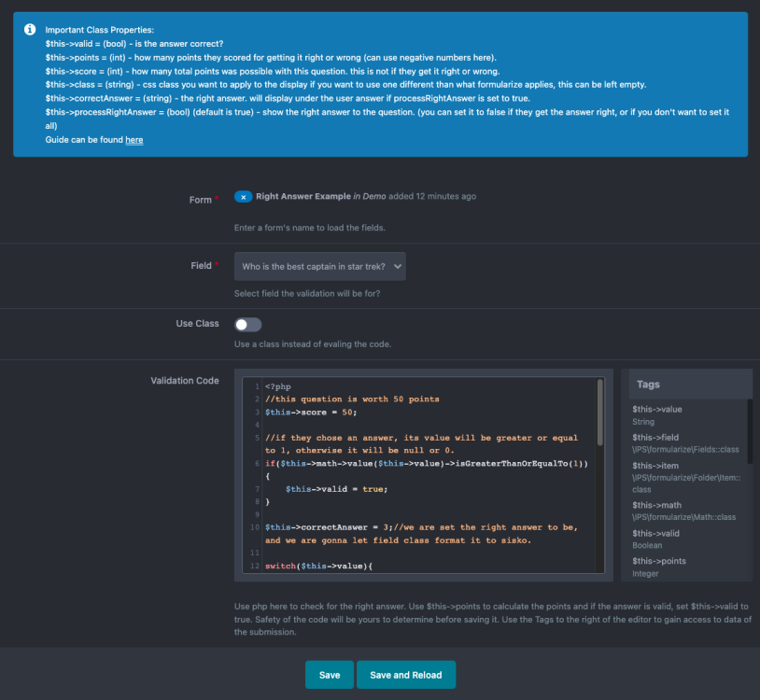Insert the $this->math tag
Viewport: 760px width, 700px height.
(656, 505)
